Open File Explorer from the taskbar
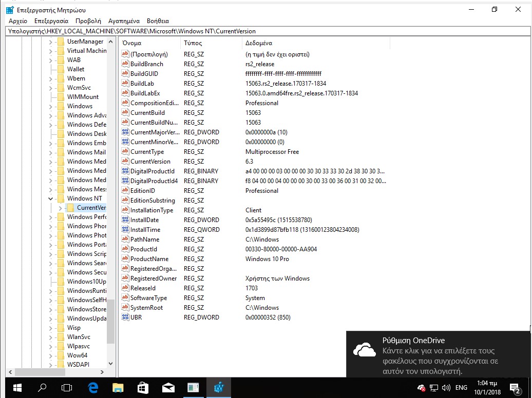 pyautogui.click(x=118, y=388)
